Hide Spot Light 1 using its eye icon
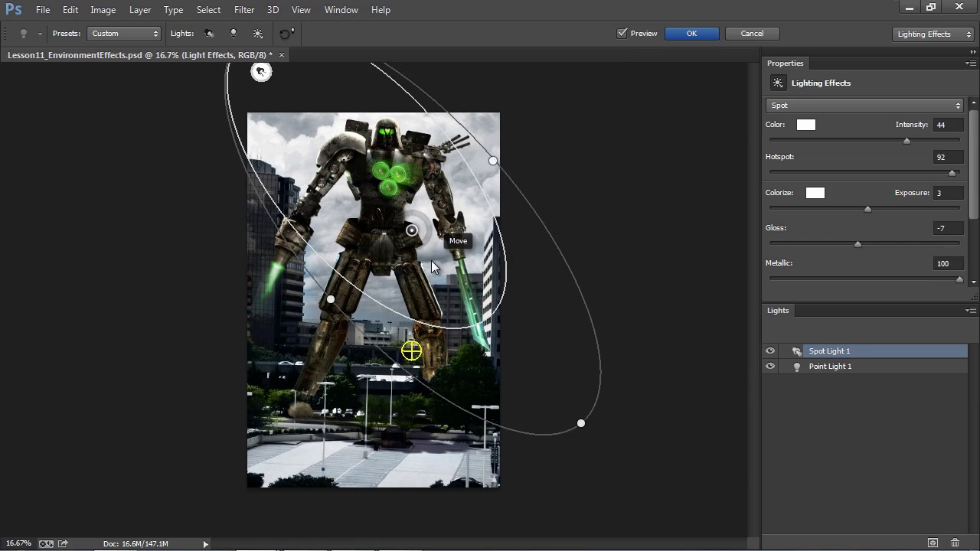Image resolution: width=980 pixels, height=551 pixels. (770, 351)
